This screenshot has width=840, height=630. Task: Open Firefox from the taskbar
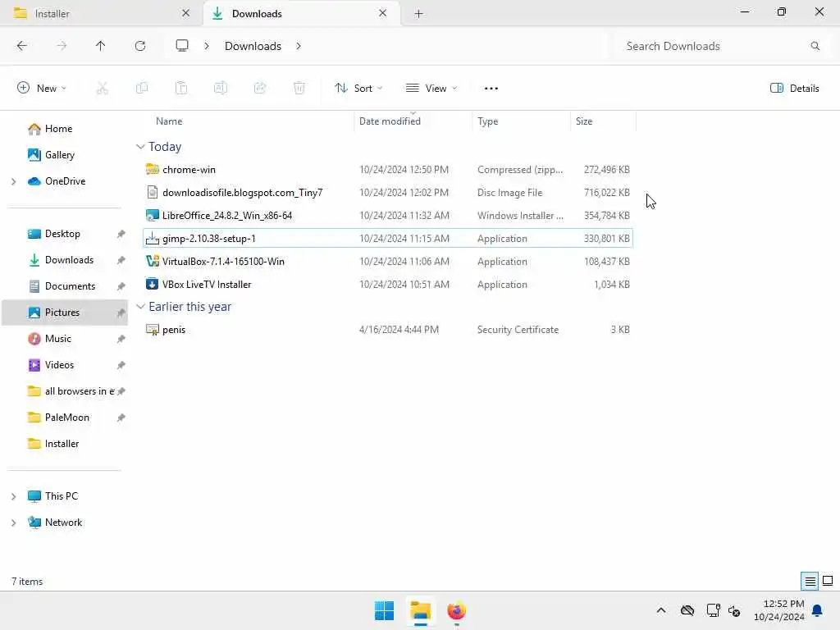(456, 610)
